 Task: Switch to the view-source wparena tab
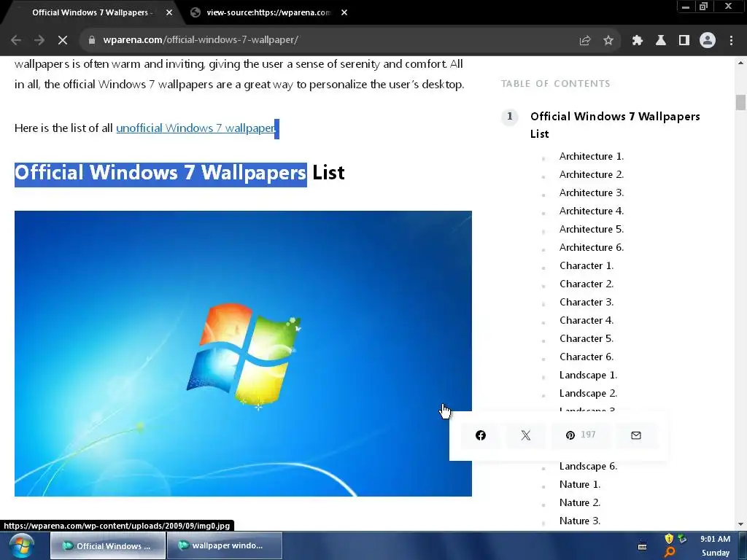(268, 13)
